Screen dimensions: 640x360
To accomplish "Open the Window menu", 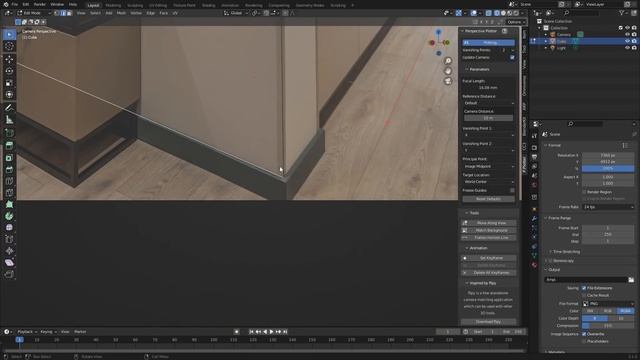I will [x=57, y=4].
